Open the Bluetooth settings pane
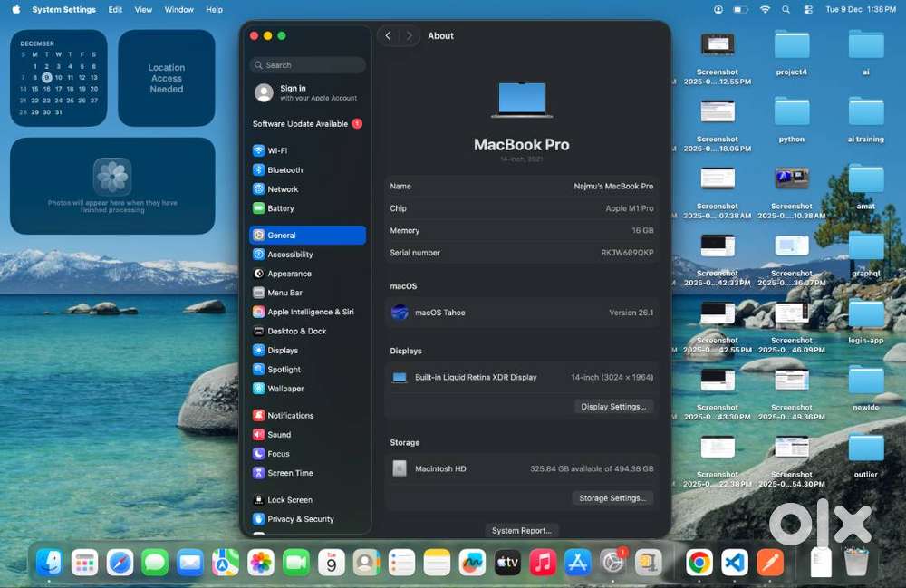 (284, 169)
